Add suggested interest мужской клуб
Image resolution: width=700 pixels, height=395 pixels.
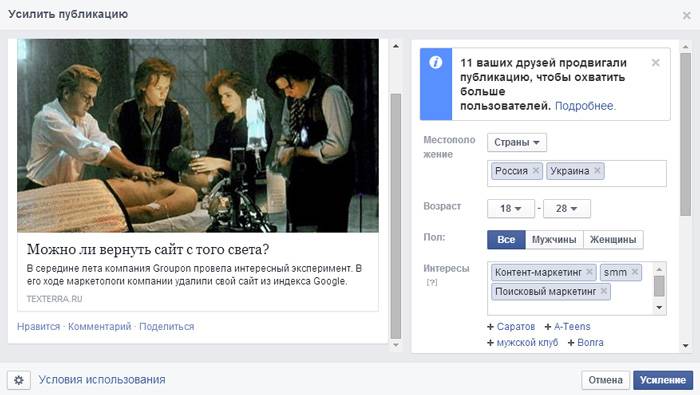click(x=523, y=343)
